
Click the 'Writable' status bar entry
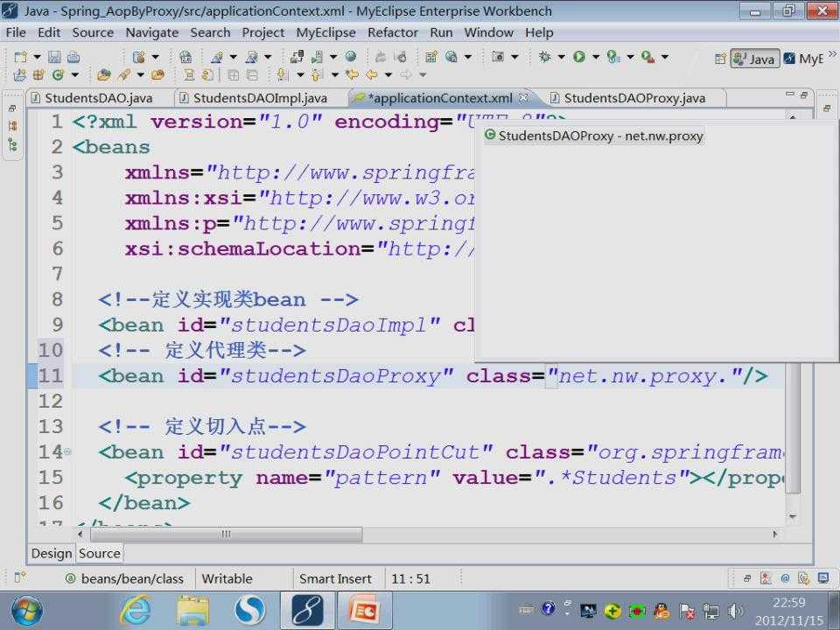[227, 579]
